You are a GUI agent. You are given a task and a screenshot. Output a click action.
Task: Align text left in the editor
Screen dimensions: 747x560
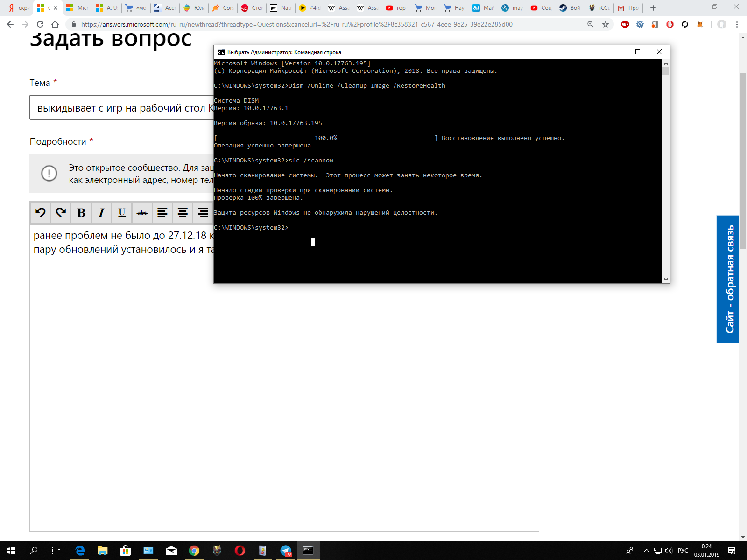coord(162,213)
